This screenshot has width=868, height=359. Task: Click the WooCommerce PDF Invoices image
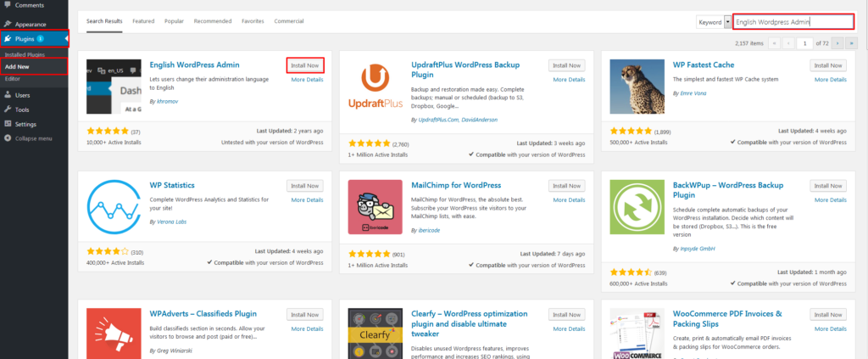[637, 334]
